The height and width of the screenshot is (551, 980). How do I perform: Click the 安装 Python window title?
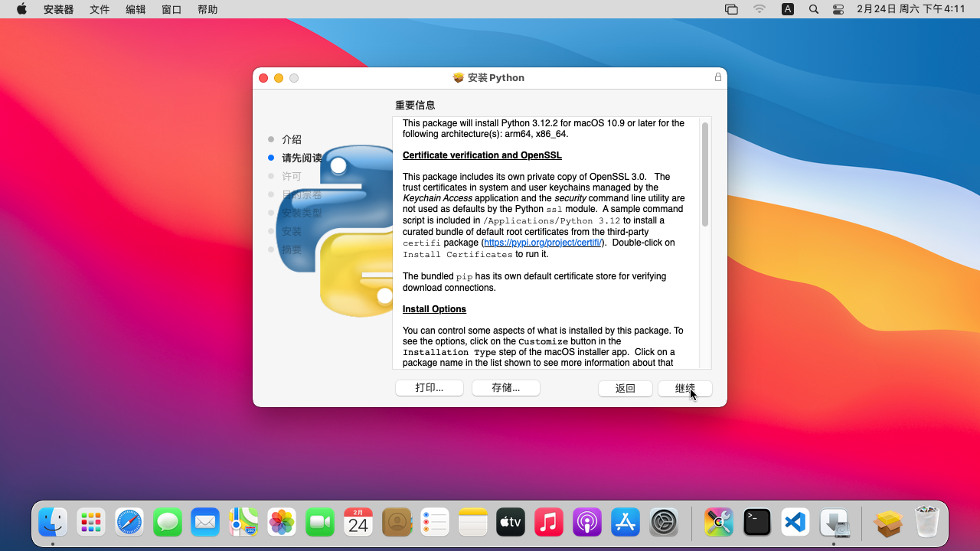pos(496,77)
